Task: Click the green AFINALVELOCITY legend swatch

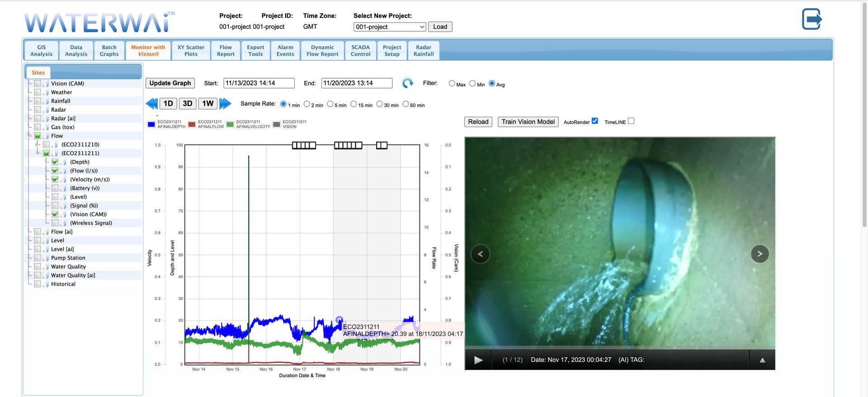Action: point(230,124)
